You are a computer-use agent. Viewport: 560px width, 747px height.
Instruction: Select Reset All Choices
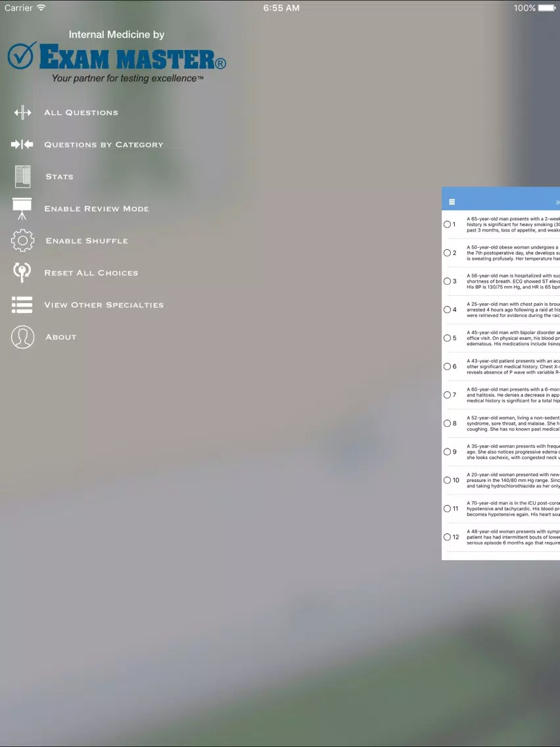[91, 273]
